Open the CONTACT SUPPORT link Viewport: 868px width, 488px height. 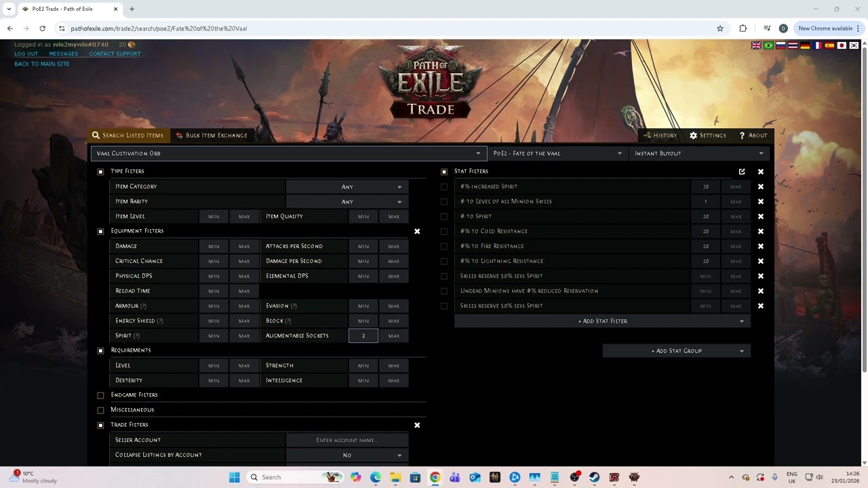[115, 54]
